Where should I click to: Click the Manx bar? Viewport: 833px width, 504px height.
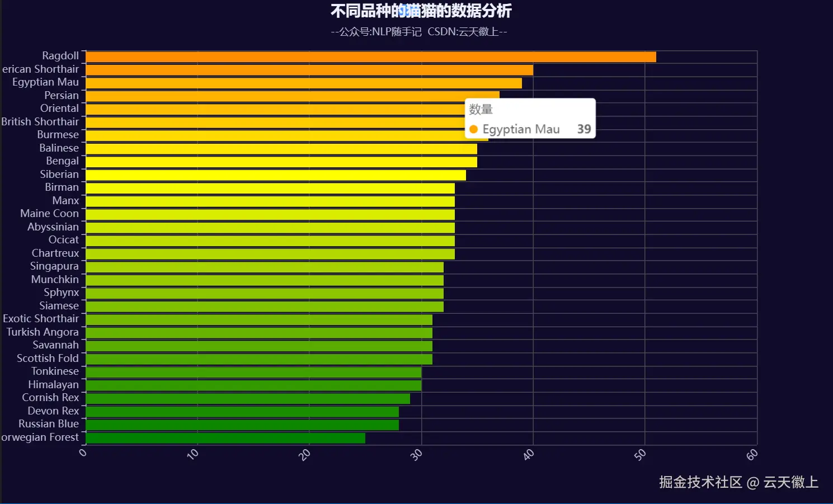pyautogui.click(x=270, y=201)
